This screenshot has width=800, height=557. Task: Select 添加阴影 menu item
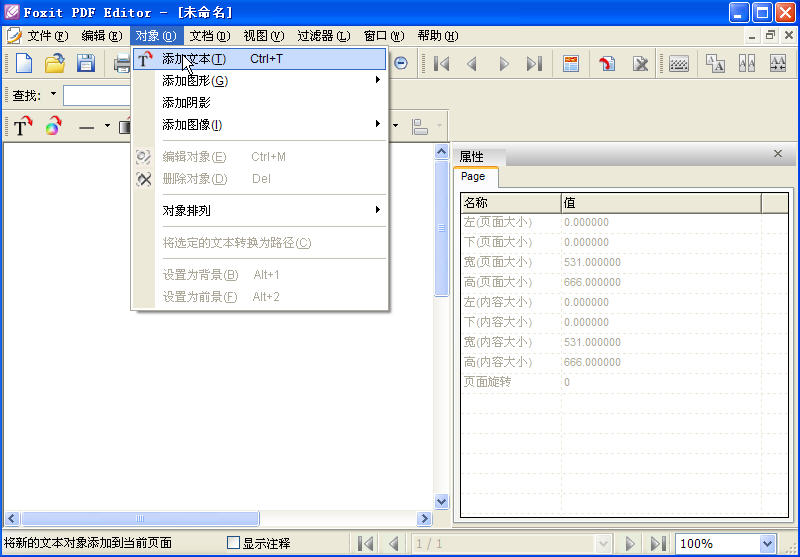pyautogui.click(x=260, y=103)
